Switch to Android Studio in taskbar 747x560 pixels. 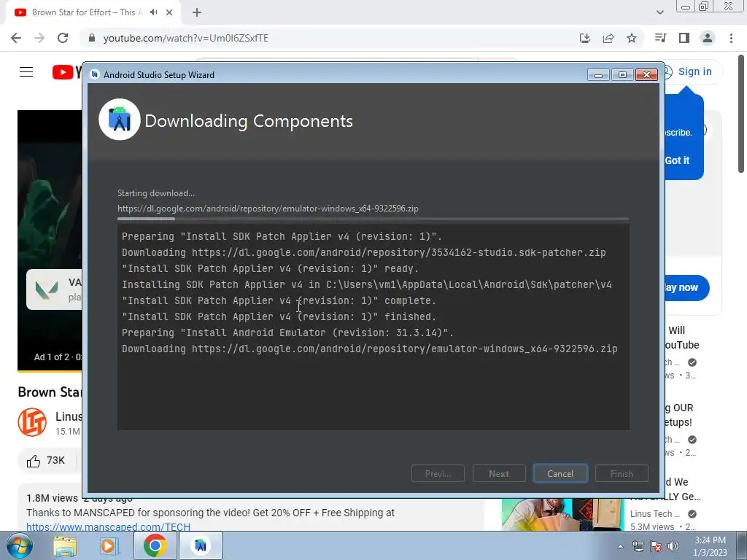(201, 545)
